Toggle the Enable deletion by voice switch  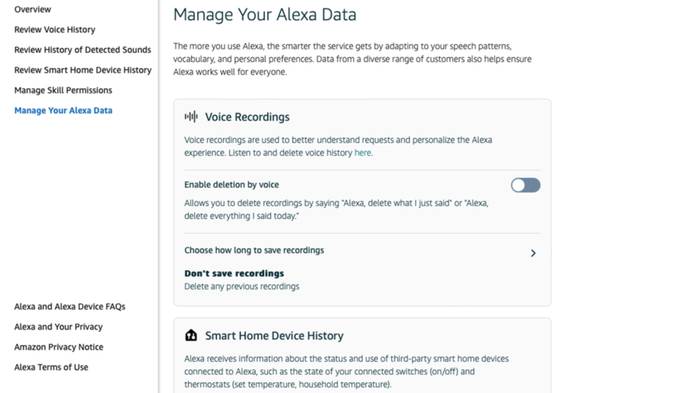[x=525, y=185]
